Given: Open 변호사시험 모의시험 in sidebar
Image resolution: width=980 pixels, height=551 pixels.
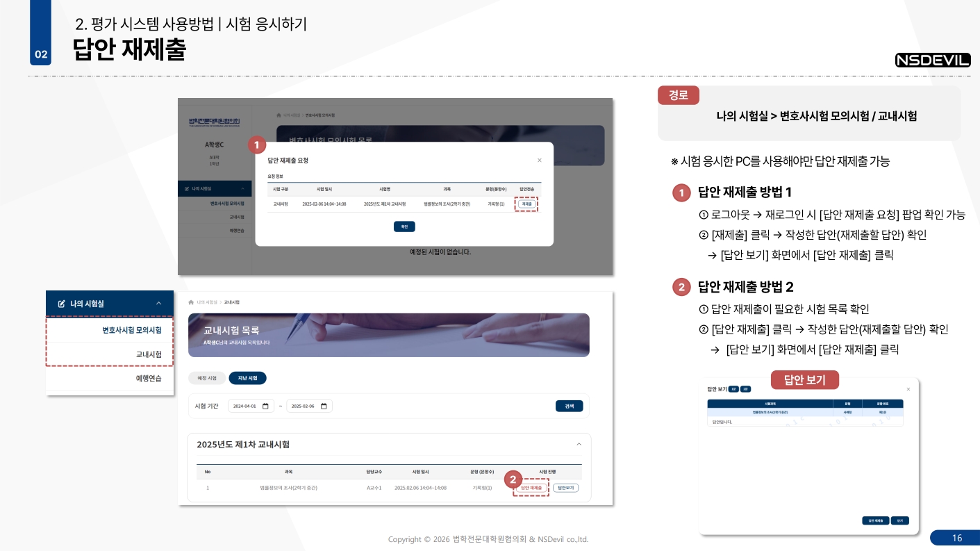Looking at the screenshot, I should coord(131,330).
